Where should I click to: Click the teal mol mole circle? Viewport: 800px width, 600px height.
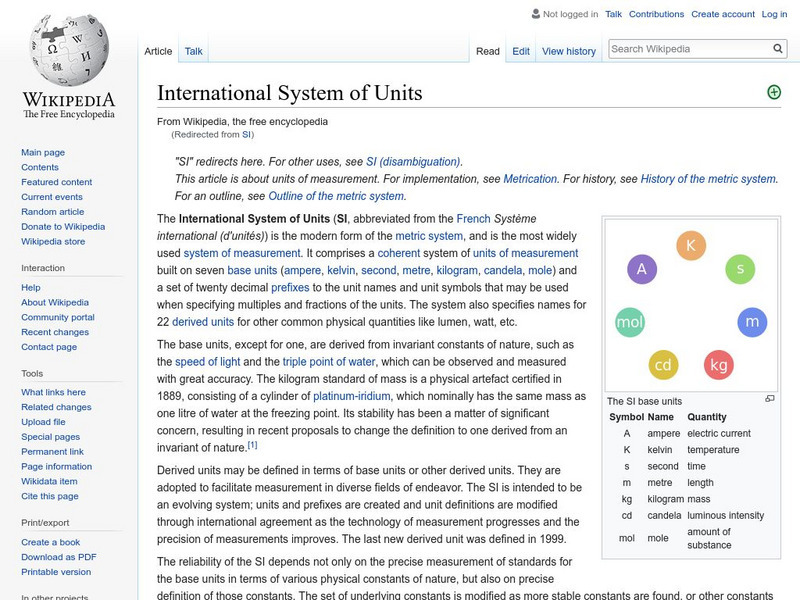pos(630,322)
